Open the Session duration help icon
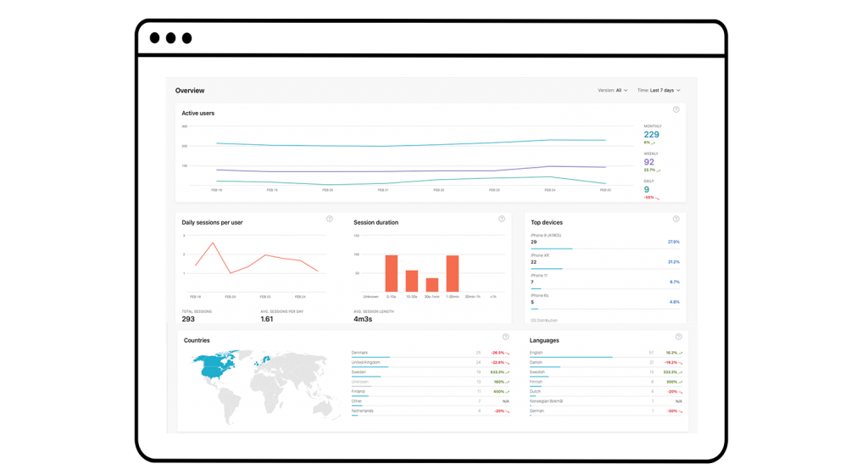Screen dimensions: 868x475 (501, 219)
